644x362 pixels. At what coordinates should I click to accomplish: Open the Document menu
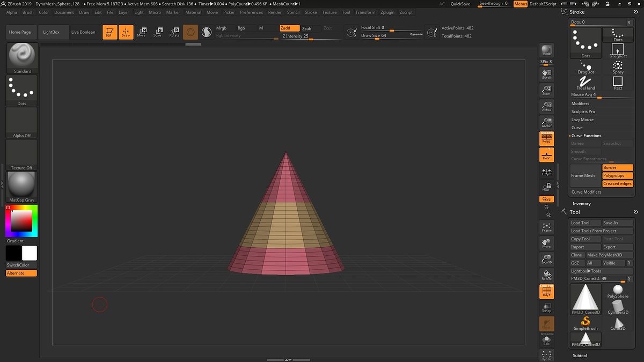click(x=64, y=12)
